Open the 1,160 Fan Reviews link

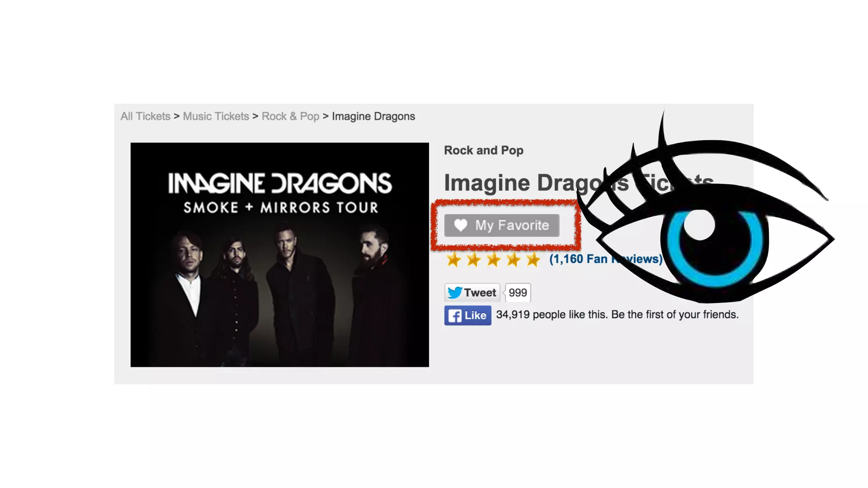click(606, 259)
